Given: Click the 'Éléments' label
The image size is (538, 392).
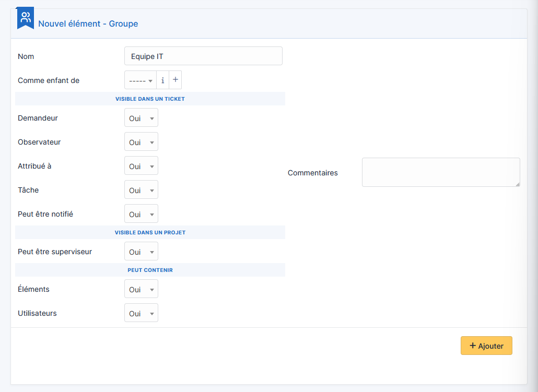Looking at the screenshot, I should click(33, 289).
